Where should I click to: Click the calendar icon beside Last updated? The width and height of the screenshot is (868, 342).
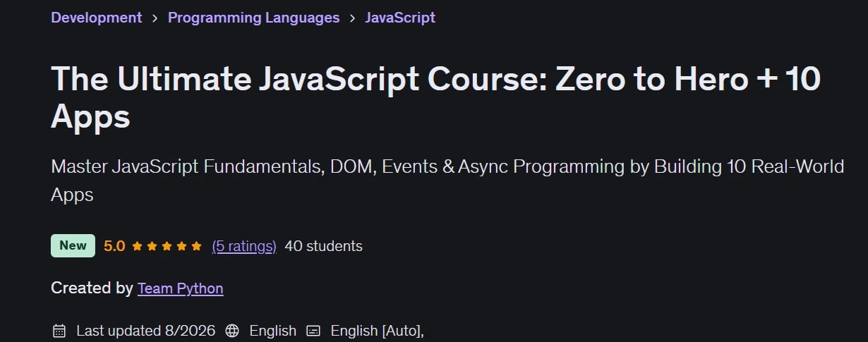(59, 331)
